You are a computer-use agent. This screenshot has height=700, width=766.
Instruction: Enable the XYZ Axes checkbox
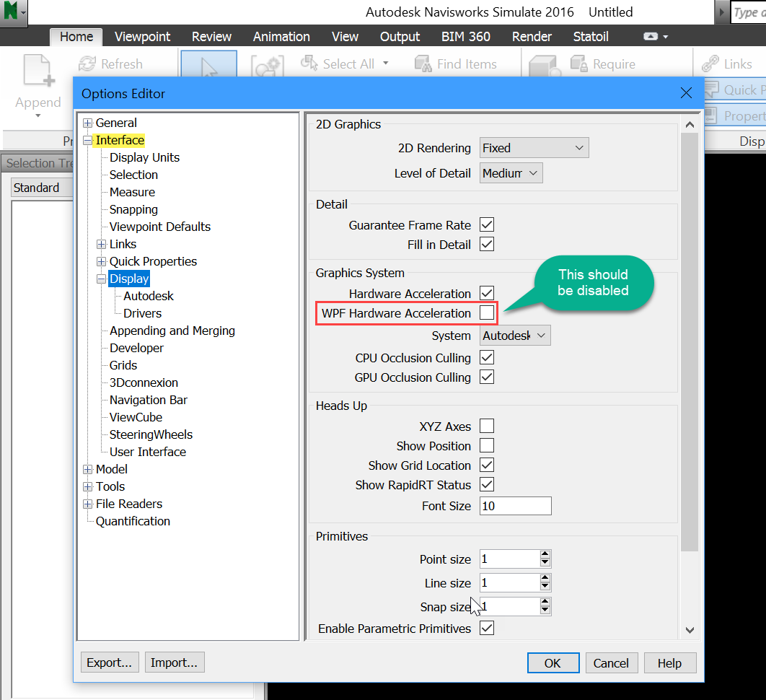pyautogui.click(x=487, y=426)
